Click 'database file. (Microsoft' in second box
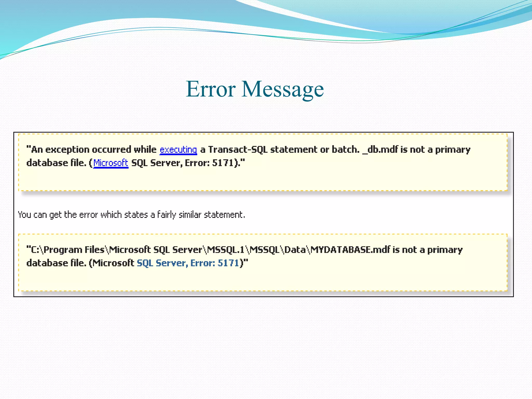 [x=80, y=263]
